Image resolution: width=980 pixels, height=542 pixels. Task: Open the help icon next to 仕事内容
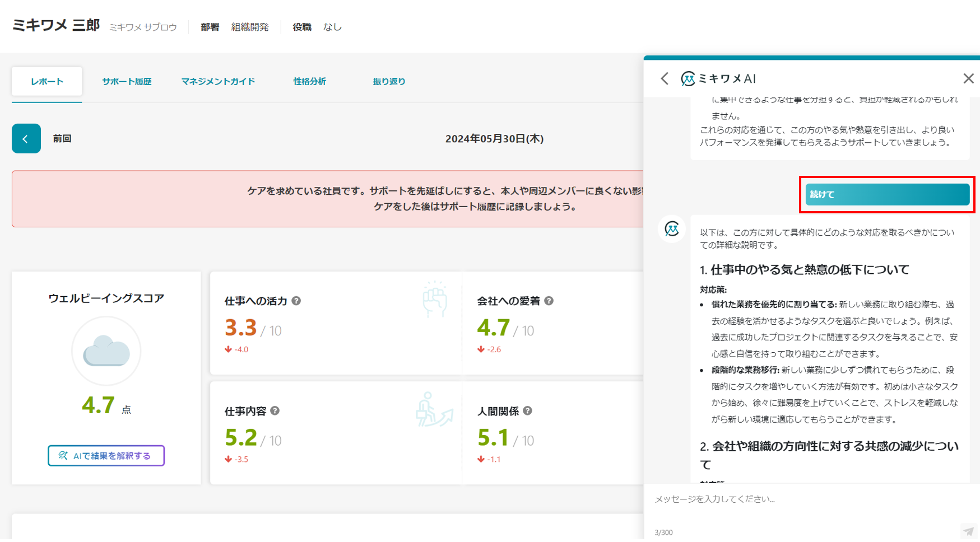point(275,410)
